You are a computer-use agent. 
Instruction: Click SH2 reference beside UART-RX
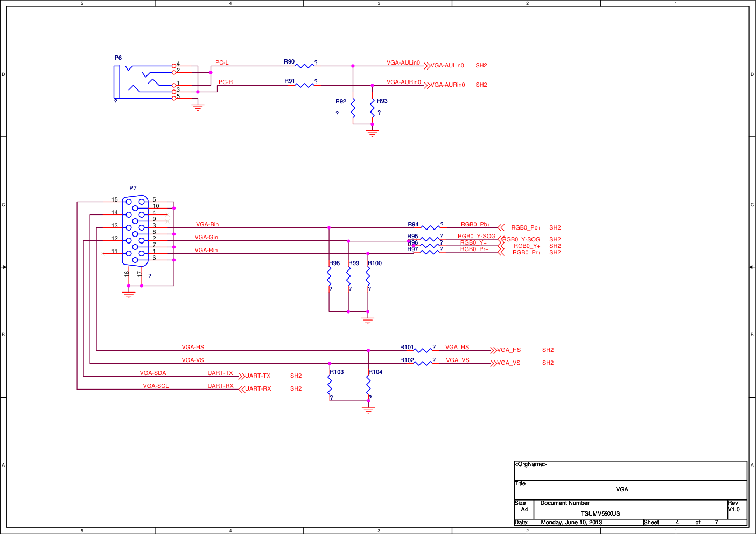coord(296,389)
